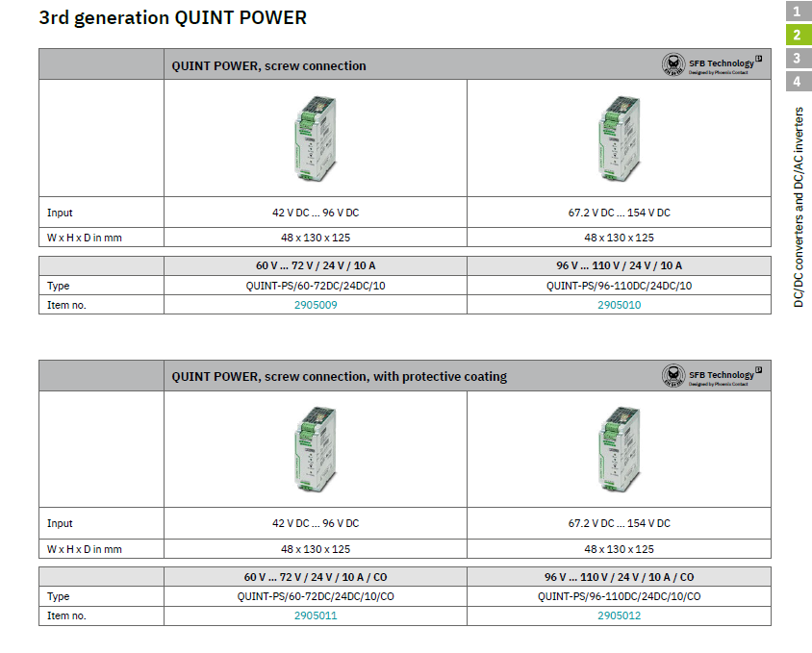This screenshot has width=812, height=653.
Task: Click product image above QUINT-PS/96-110DC/24DC/10/CO
Action: [x=619, y=449]
